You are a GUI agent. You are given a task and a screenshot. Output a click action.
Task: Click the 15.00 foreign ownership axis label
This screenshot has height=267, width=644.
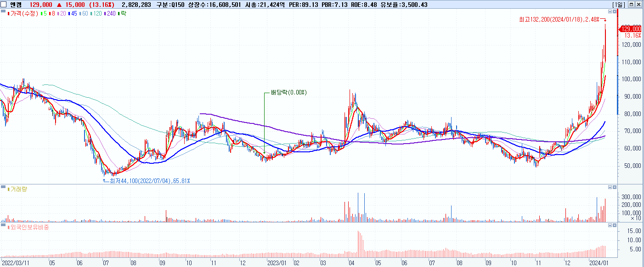[634, 232]
